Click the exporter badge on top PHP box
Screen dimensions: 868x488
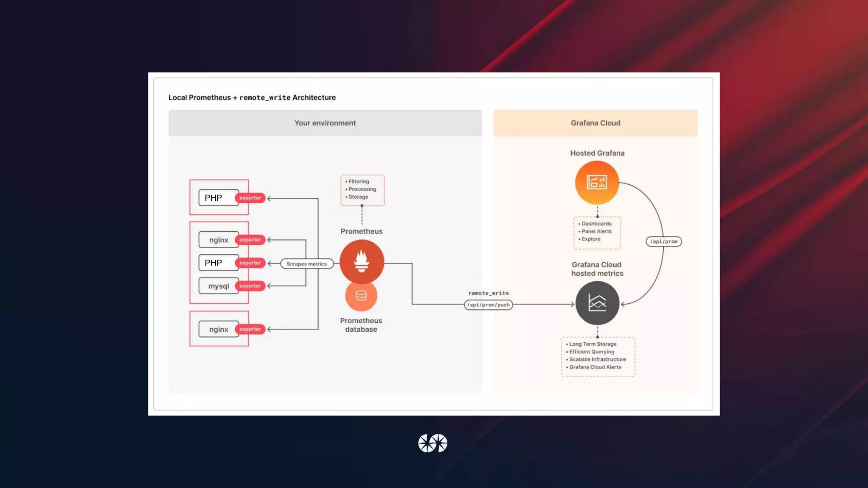tap(250, 198)
